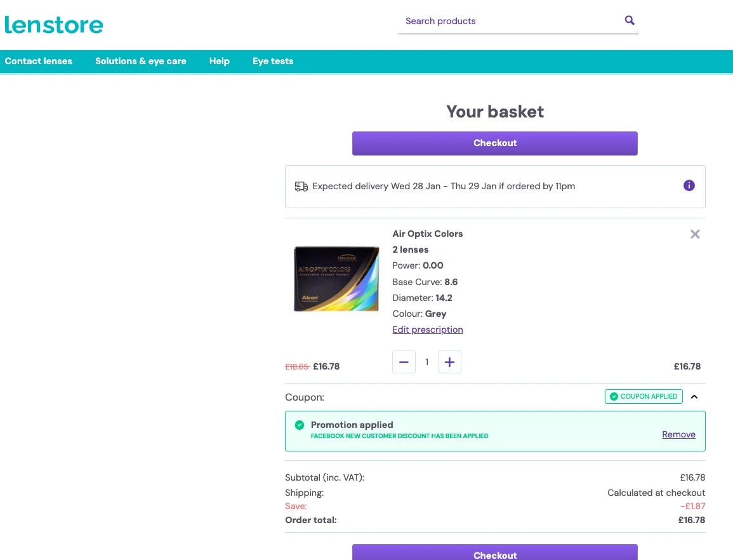Click the delivery truck icon
Screen dimensions: 733x560
point(301,187)
